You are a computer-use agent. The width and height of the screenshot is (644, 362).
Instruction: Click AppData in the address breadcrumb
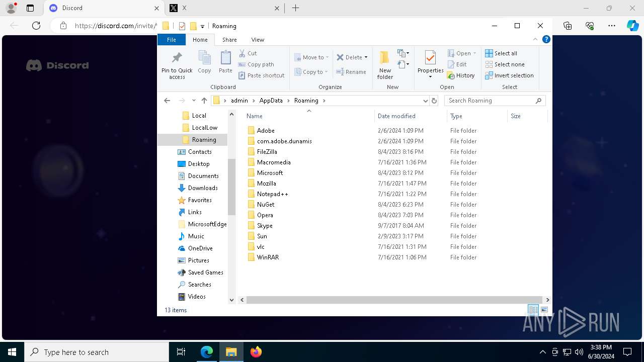click(271, 101)
